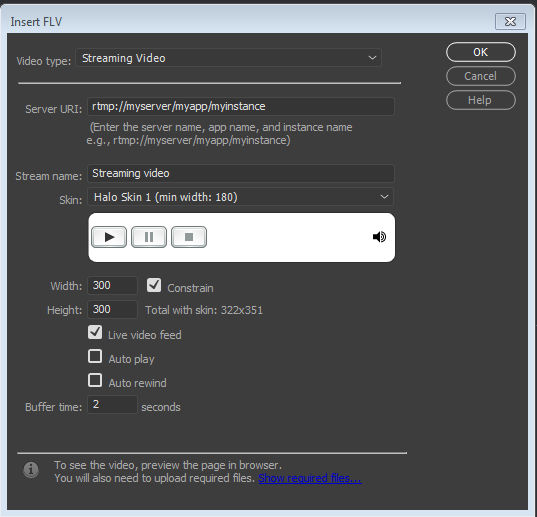This screenshot has height=517, width=537.
Task: Close the Insert FLV dialog
Action: tap(510, 22)
